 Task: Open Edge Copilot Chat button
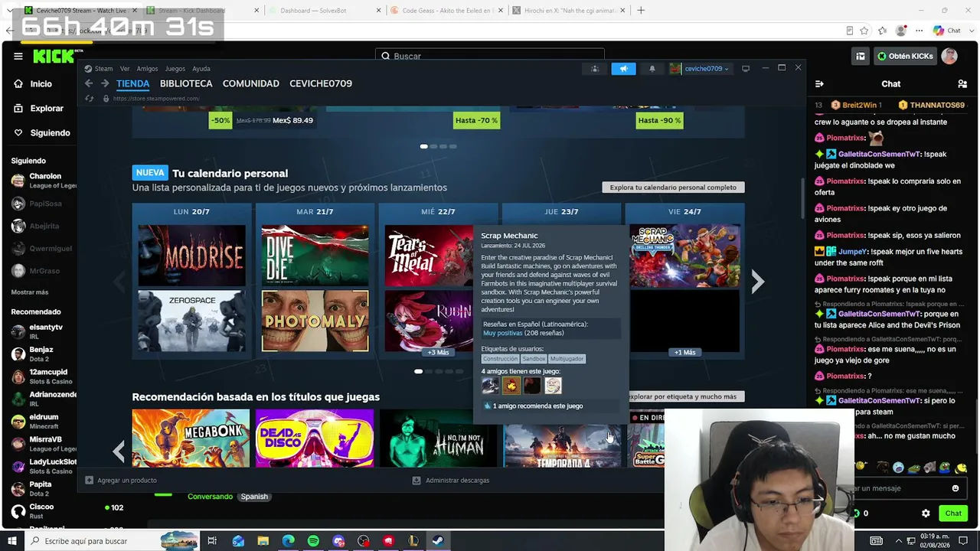(946, 31)
